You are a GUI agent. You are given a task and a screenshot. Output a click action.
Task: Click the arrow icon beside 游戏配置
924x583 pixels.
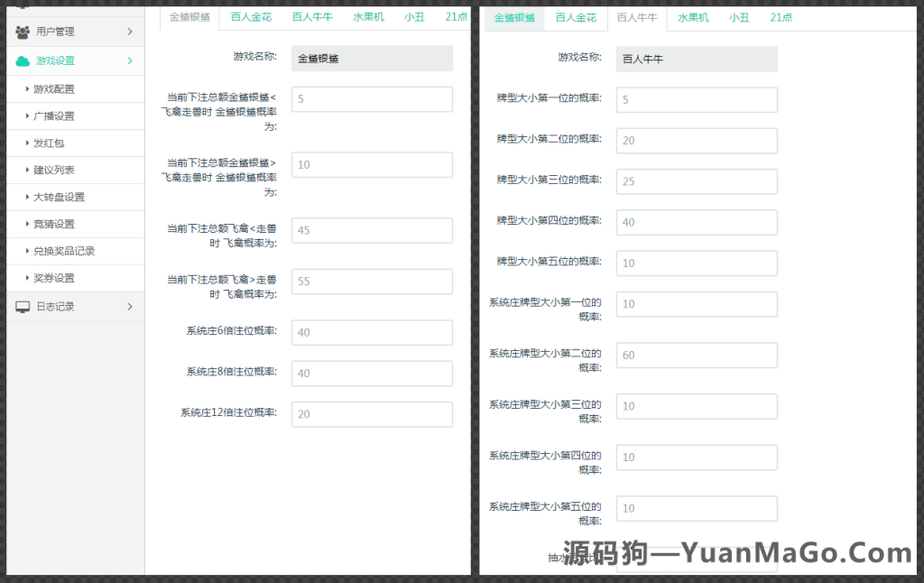(x=25, y=88)
